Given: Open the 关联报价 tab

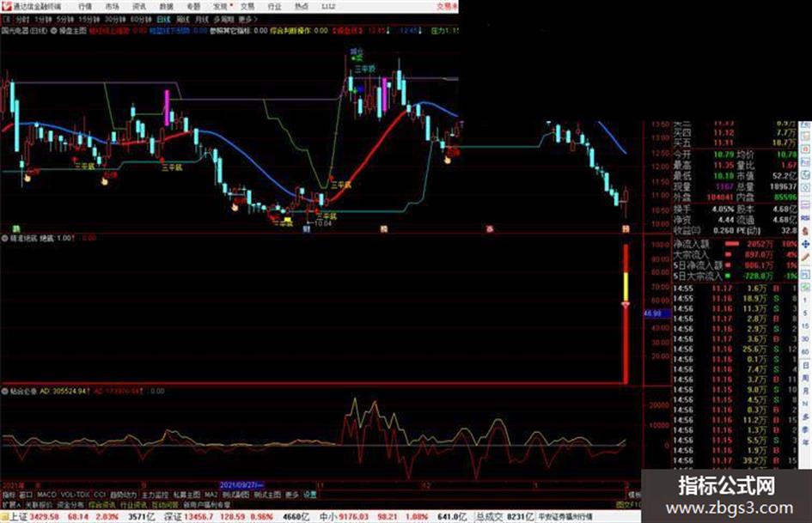Looking at the screenshot, I should pyautogui.click(x=39, y=504).
